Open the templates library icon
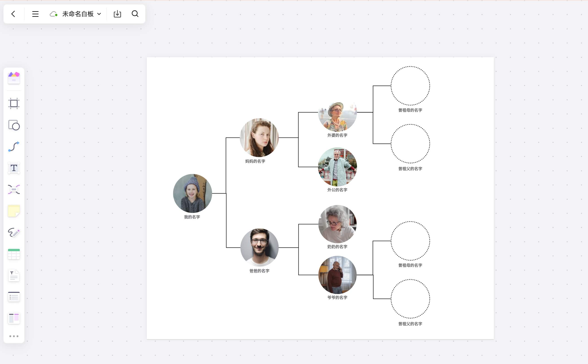The width and height of the screenshot is (588, 364). 14,78
